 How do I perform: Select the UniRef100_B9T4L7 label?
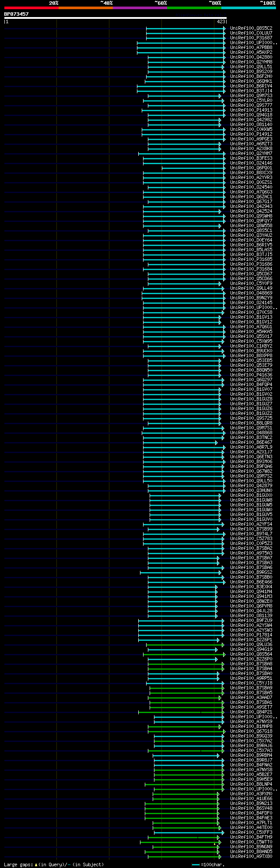[x=251, y=534]
